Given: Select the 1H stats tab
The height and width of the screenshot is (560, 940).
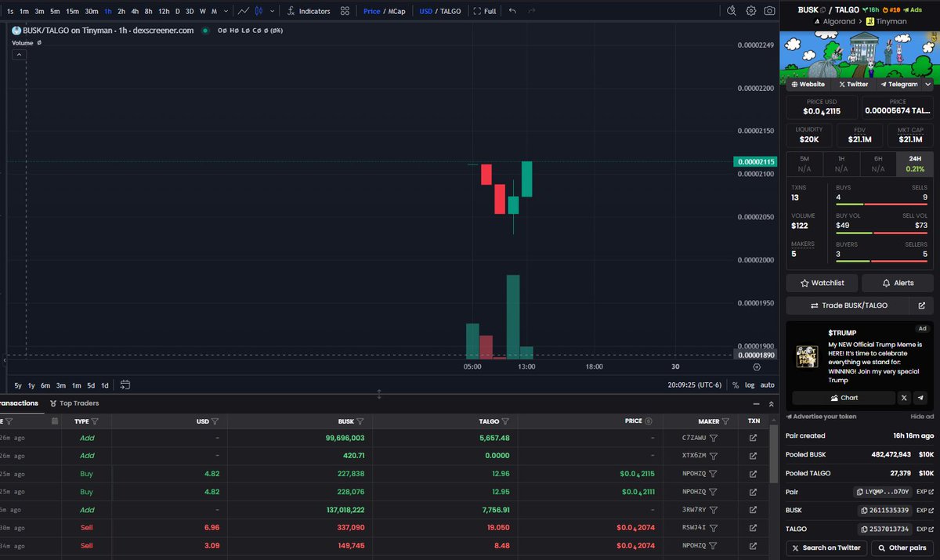Looking at the screenshot, I should (x=841, y=163).
